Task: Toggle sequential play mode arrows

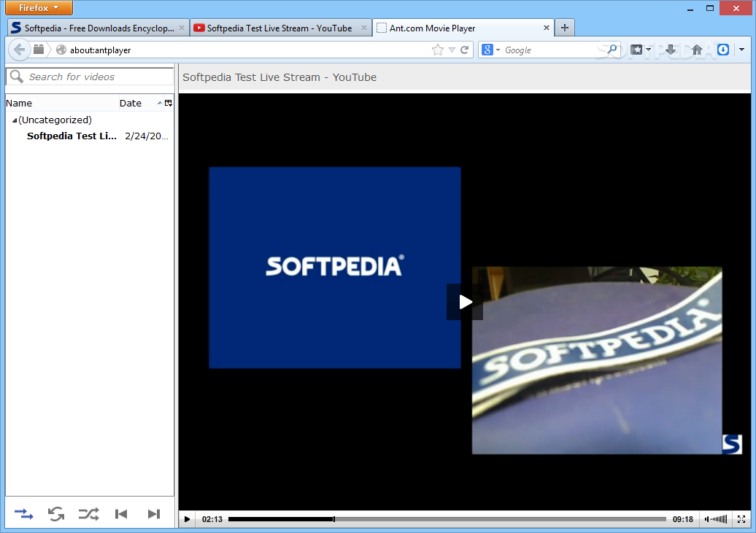Action: (x=23, y=514)
